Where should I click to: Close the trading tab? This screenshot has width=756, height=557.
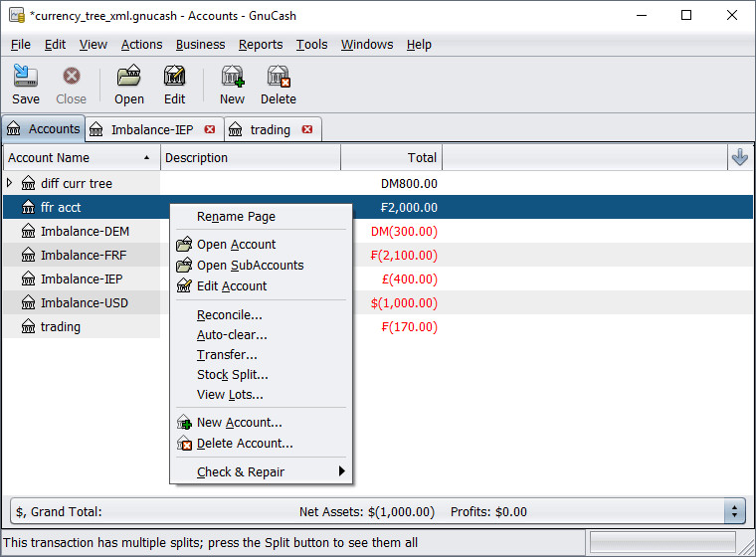306,129
